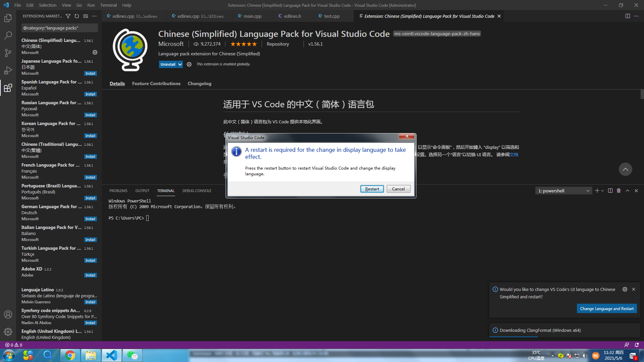This screenshot has width=644, height=362.
Task: Split the terminal panel
Action: click(610, 191)
